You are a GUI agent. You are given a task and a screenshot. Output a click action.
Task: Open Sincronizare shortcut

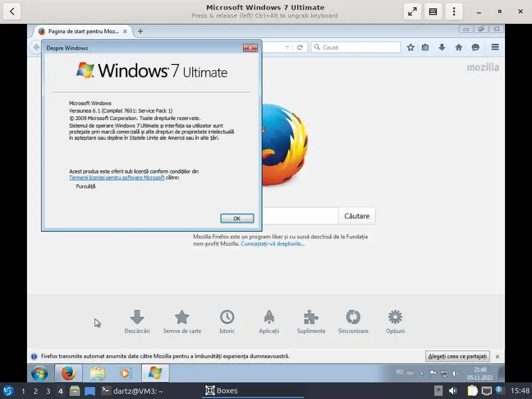(353, 322)
